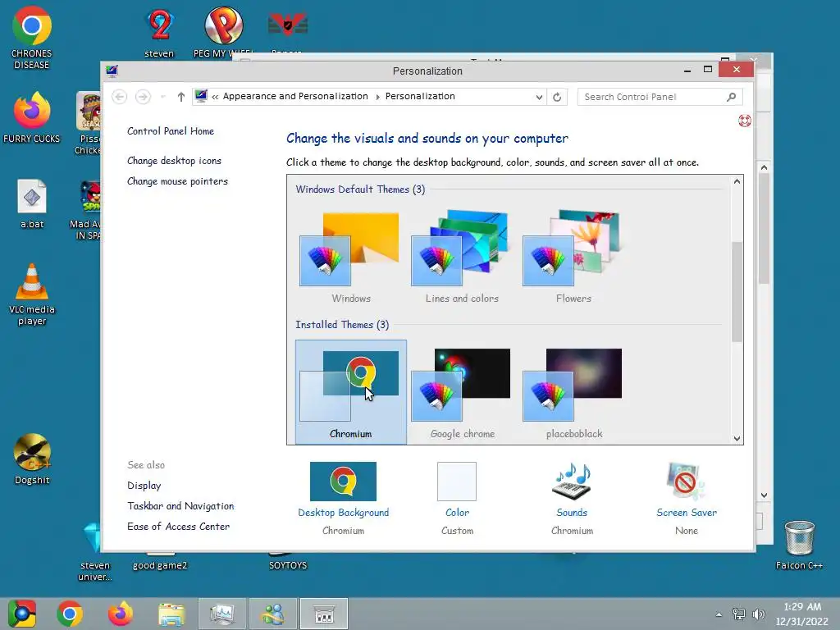Open File Explorer from the taskbar
The height and width of the screenshot is (630, 840).
(x=171, y=614)
